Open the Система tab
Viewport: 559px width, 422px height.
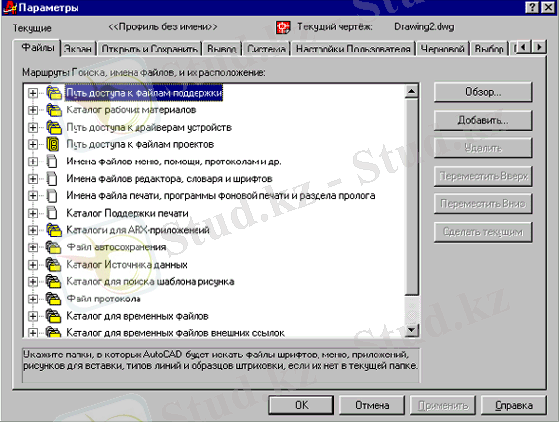click(267, 49)
